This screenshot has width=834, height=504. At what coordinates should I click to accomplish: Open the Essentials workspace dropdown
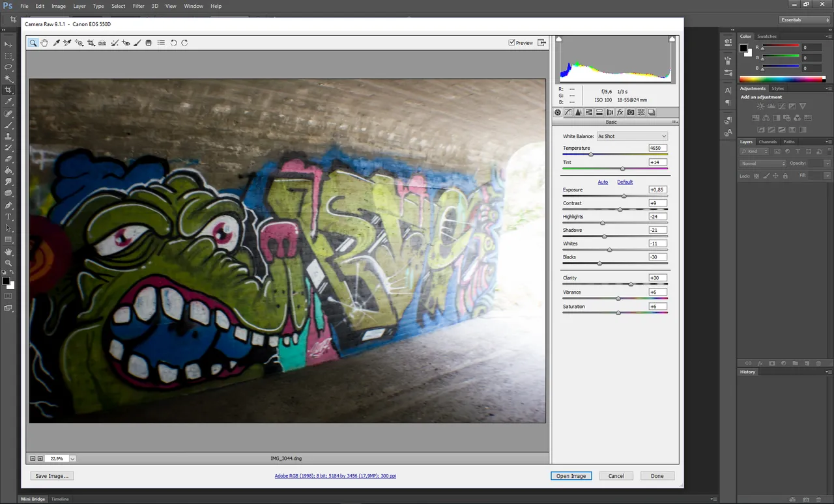pos(805,20)
